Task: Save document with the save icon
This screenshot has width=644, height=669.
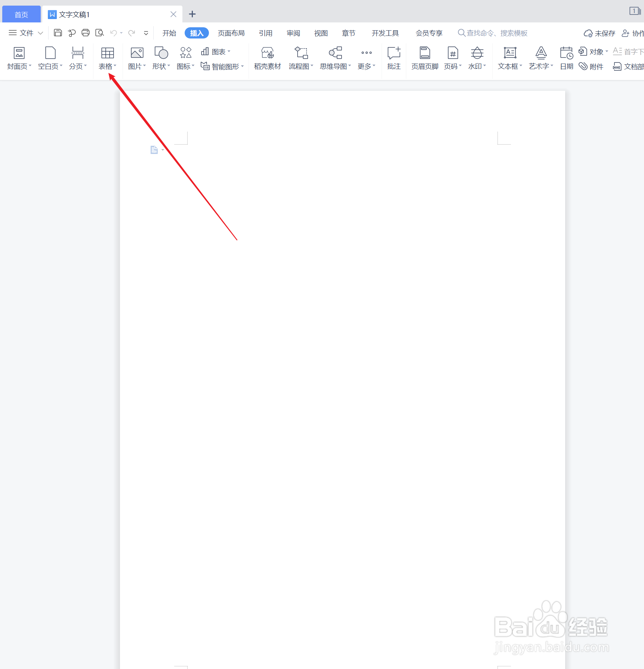Action: (58, 33)
